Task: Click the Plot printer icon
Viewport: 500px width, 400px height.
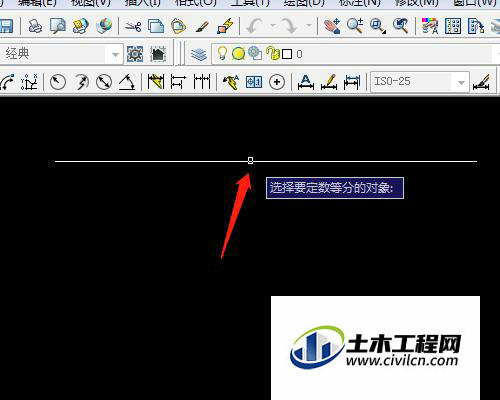Action: [x=35, y=26]
